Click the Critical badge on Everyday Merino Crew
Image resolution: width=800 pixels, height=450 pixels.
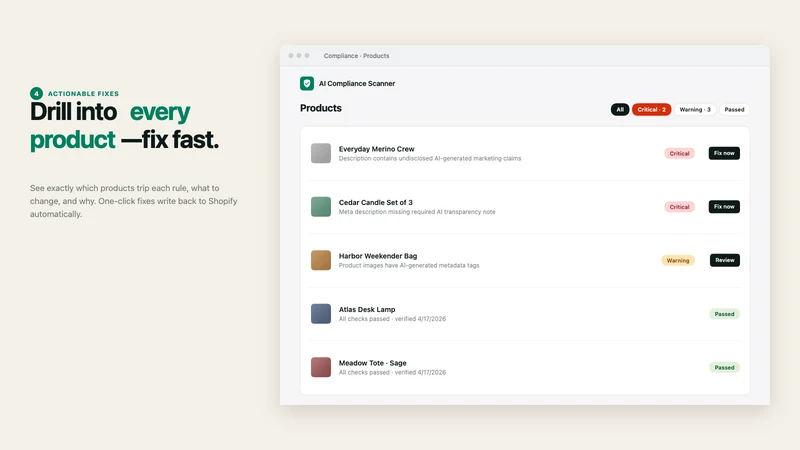pyautogui.click(x=679, y=153)
